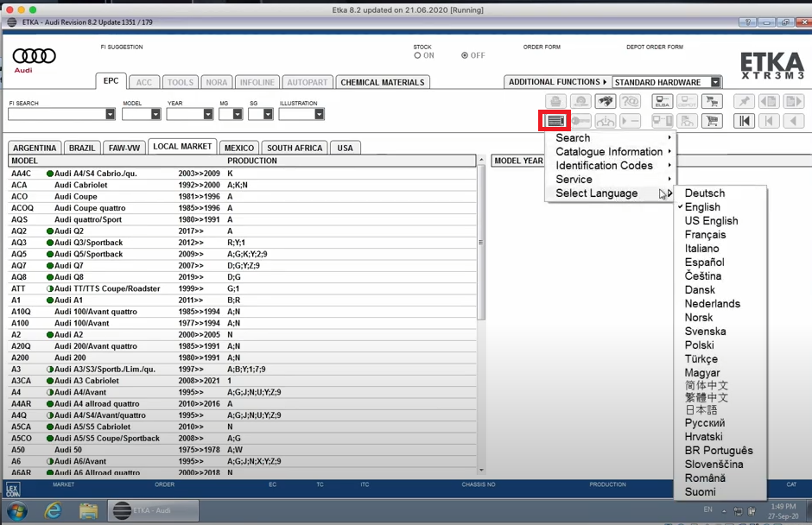Viewport: 812px width, 525px height.
Task: Select the BRAZIL market tab
Action: (82, 148)
